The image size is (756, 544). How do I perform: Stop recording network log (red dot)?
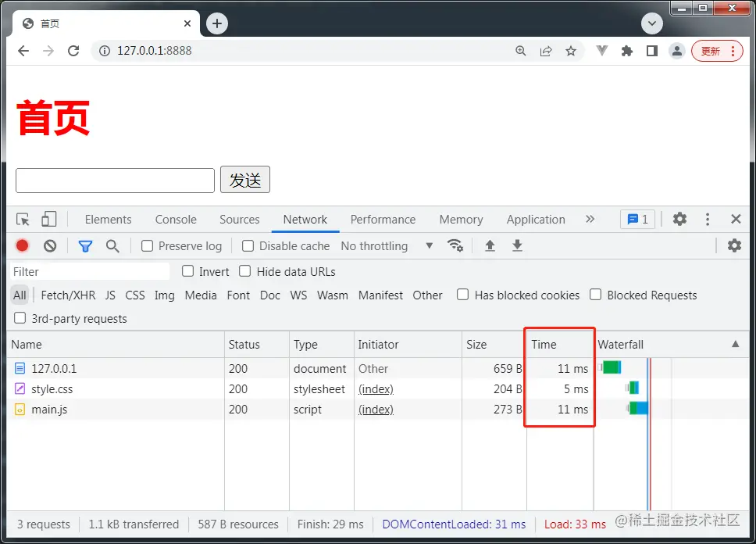click(22, 245)
